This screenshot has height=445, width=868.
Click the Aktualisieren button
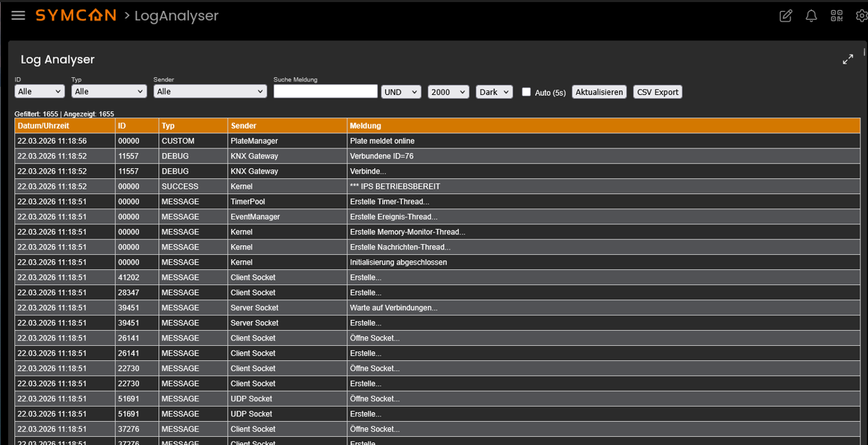[x=599, y=92]
